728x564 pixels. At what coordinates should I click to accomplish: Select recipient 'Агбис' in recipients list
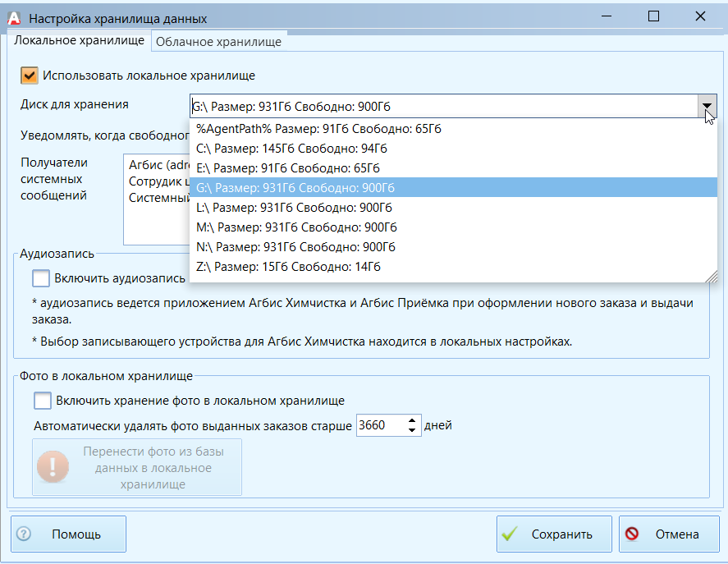click(159, 165)
